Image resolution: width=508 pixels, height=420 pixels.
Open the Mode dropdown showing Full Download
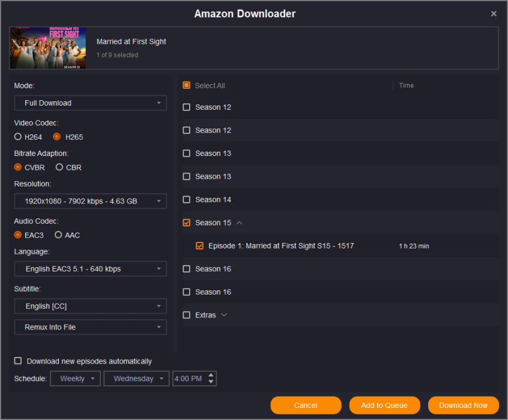(91, 103)
